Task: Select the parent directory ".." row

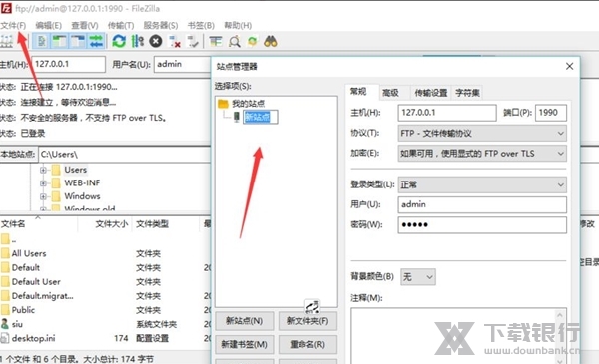Action: [105, 240]
